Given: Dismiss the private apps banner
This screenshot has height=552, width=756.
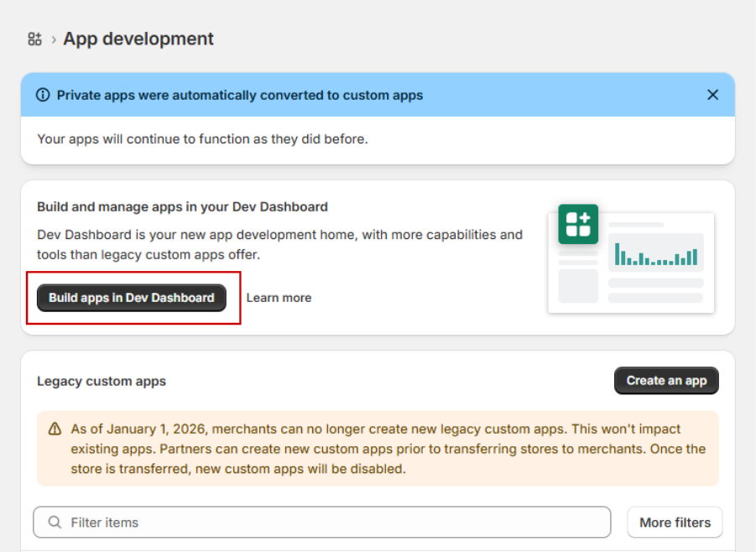Looking at the screenshot, I should 712,95.
